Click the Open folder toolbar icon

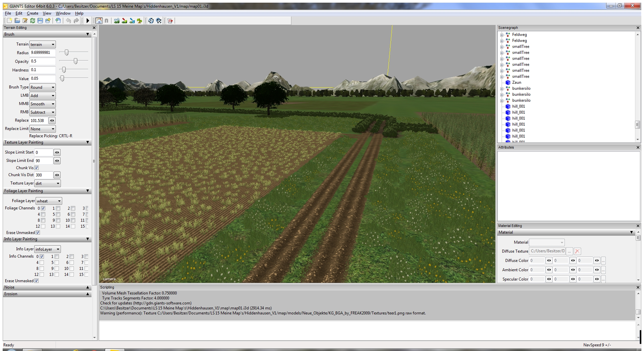point(17,21)
